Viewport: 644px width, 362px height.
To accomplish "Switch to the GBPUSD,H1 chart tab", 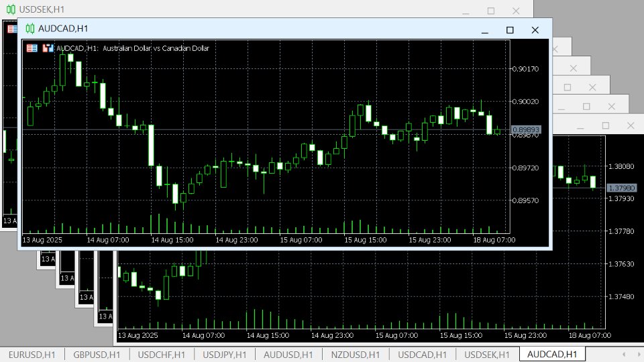I will click(97, 355).
